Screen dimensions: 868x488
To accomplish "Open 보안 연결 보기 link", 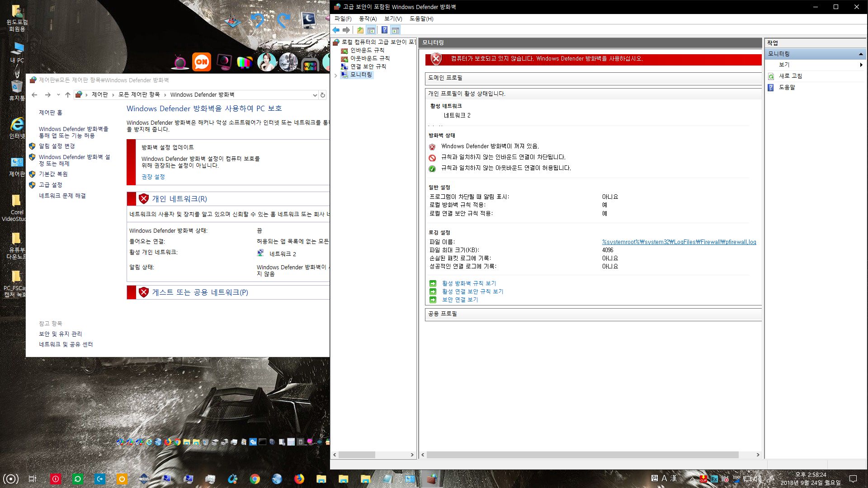I will coord(460,300).
